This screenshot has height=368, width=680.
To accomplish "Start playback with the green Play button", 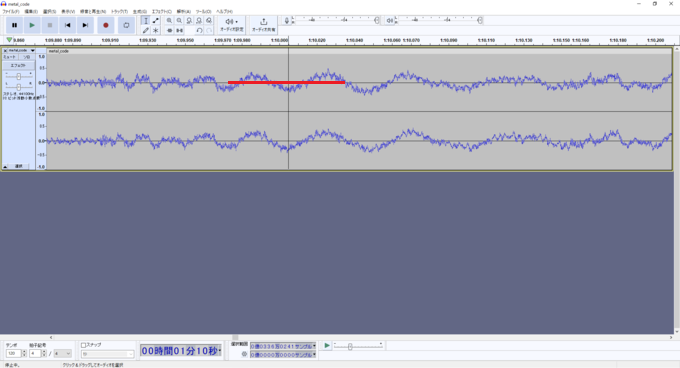I will [32, 25].
